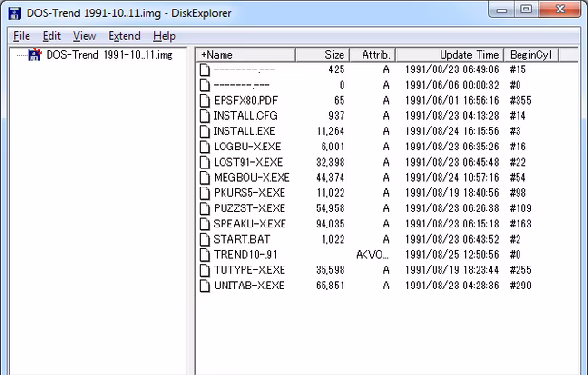
Task: Click the size value 44,374
Action: point(330,177)
